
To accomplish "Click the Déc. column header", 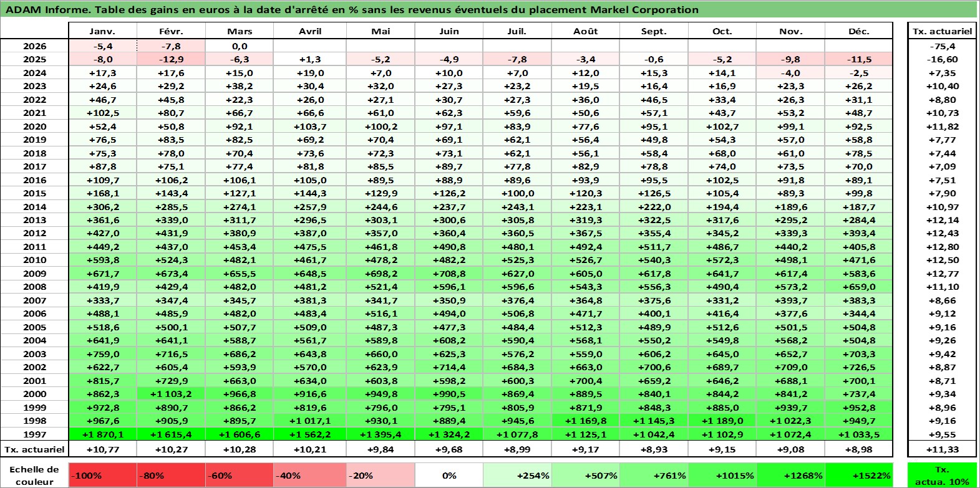I will click(859, 31).
